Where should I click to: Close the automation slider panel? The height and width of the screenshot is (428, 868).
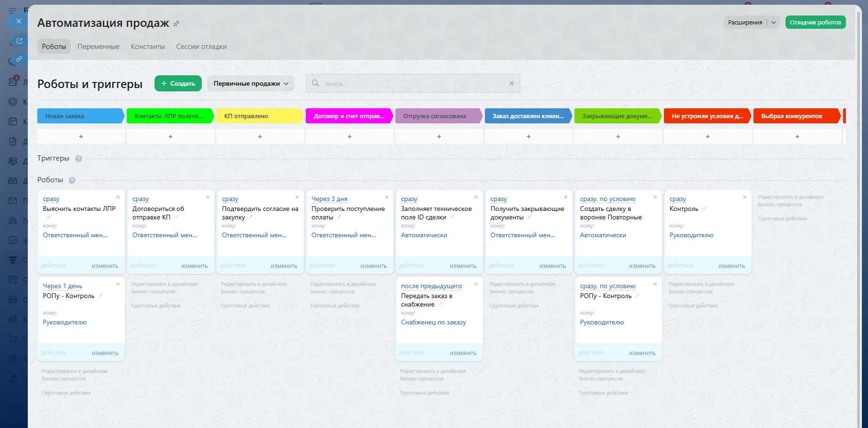(x=18, y=21)
